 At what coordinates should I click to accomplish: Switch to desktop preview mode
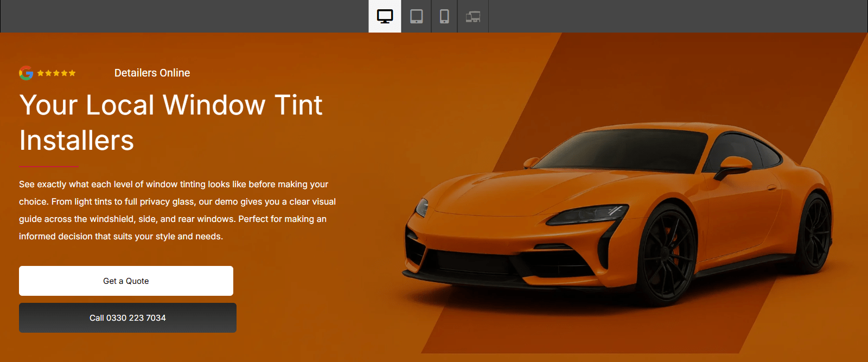[385, 16]
